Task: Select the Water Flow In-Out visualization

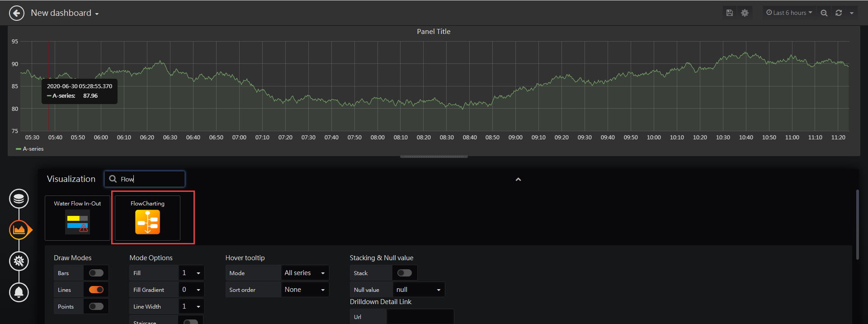Action: (x=77, y=218)
